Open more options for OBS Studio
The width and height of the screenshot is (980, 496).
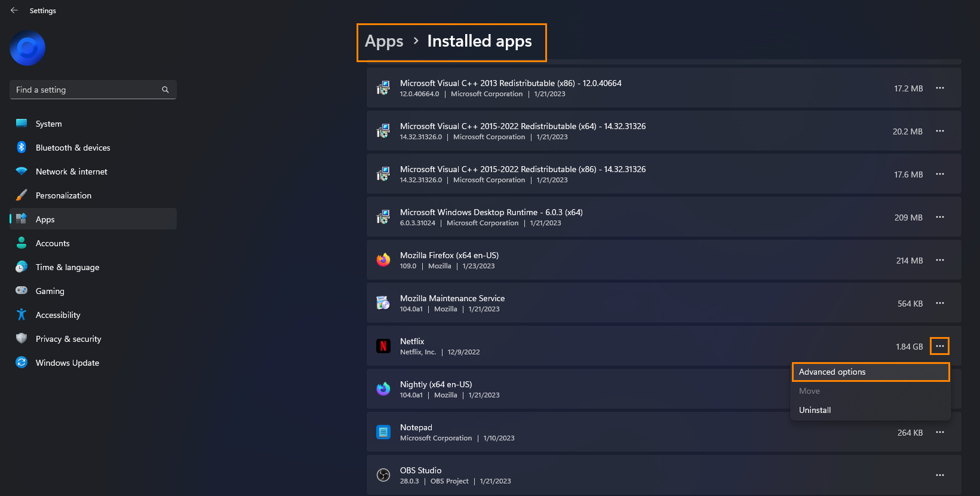point(940,475)
